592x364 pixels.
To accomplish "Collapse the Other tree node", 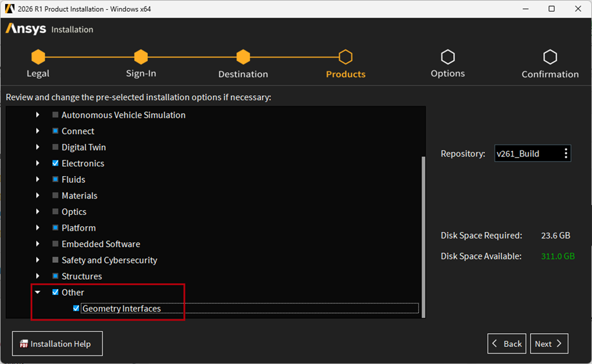I will 37,292.
